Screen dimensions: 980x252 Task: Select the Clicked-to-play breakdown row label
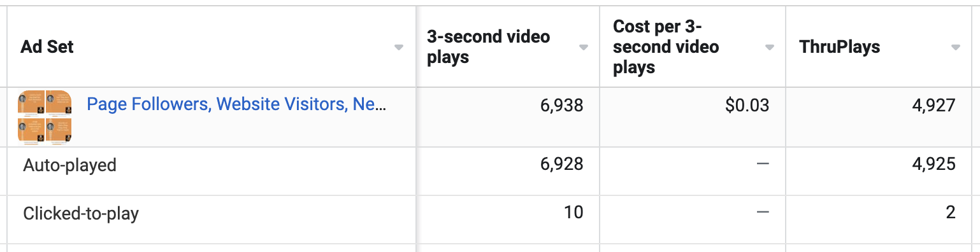pos(81,213)
